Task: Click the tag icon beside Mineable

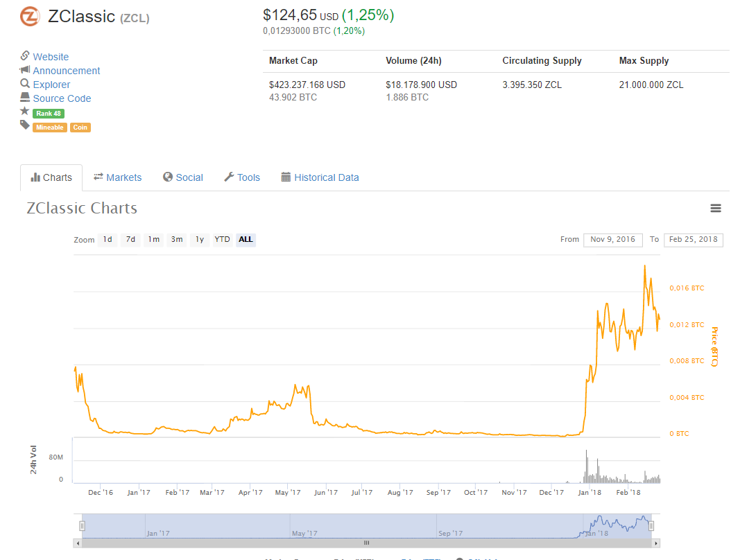Action: click(x=25, y=125)
